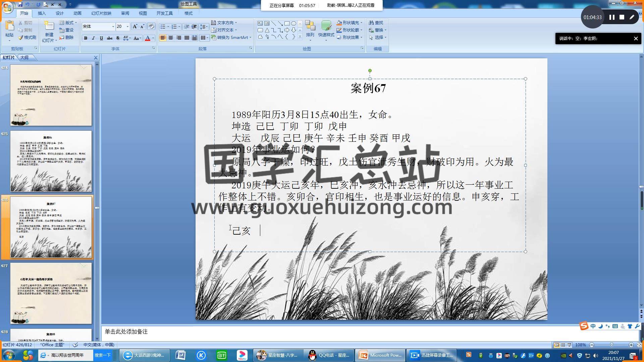Screen dimensions: 644x362
Task: Toggle Bold formatting
Action: [86, 38]
